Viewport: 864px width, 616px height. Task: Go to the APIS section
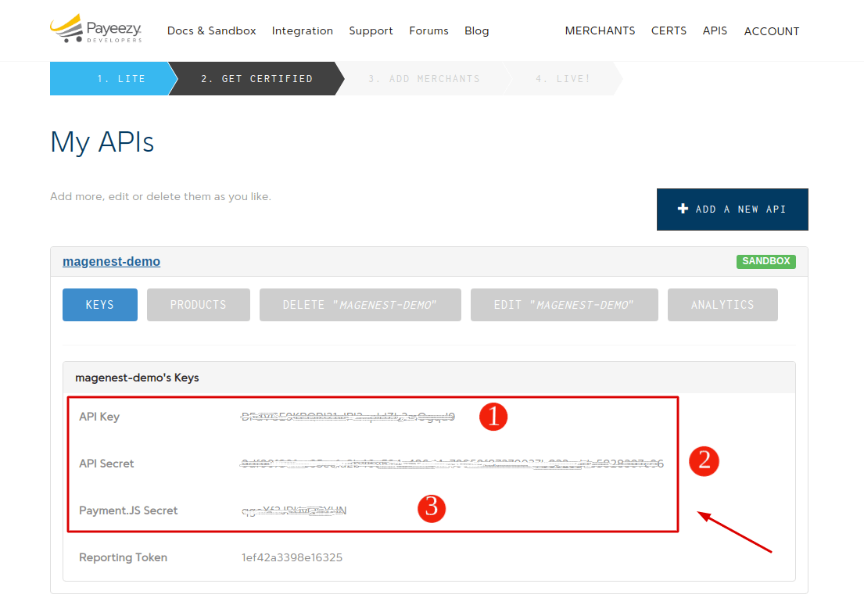715,30
